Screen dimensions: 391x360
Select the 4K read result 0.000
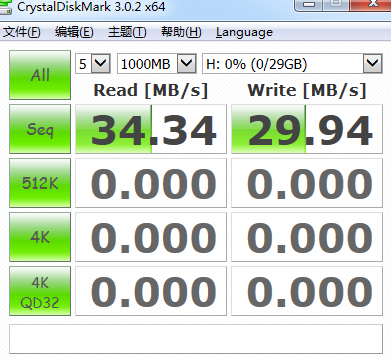151,237
